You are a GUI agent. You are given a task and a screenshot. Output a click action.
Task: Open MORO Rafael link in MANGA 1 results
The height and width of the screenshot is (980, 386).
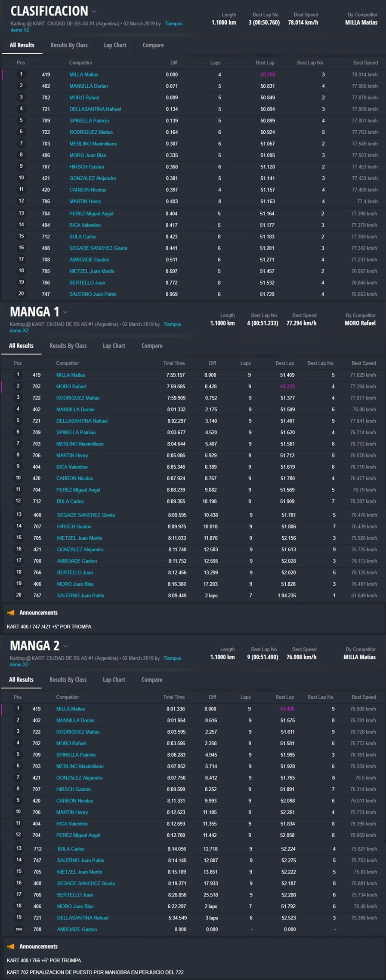(x=71, y=387)
